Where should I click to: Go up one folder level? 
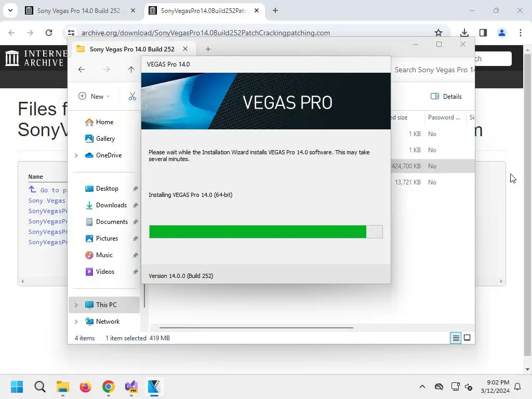(131, 70)
